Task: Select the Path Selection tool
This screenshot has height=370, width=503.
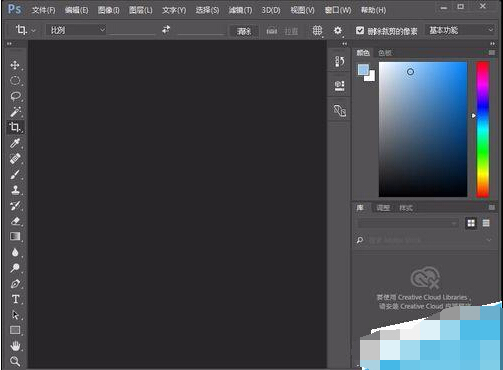Action: 15,315
